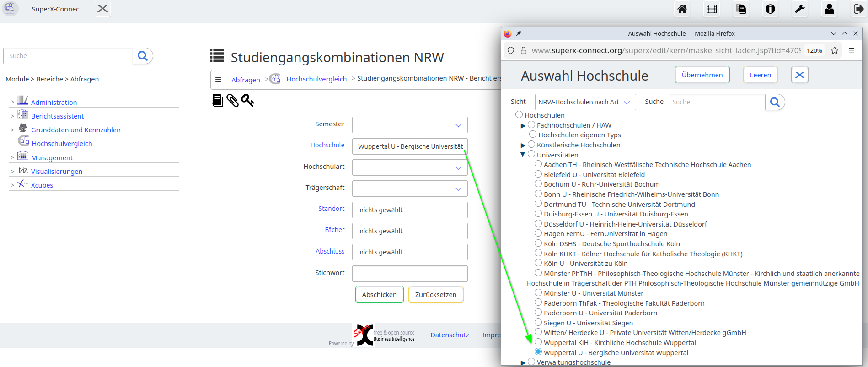
Task: Select Bielefeld U radio button
Action: click(x=538, y=174)
